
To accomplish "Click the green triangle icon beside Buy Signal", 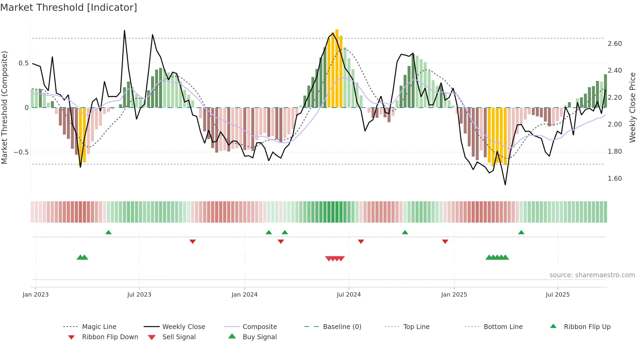I will coord(232,336).
